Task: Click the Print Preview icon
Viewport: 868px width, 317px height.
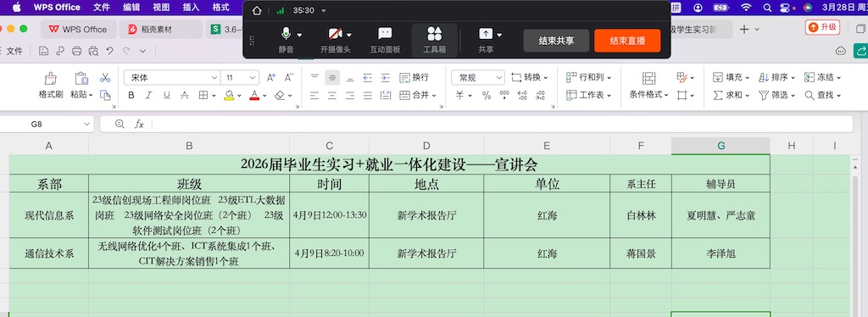Action: coord(93,51)
